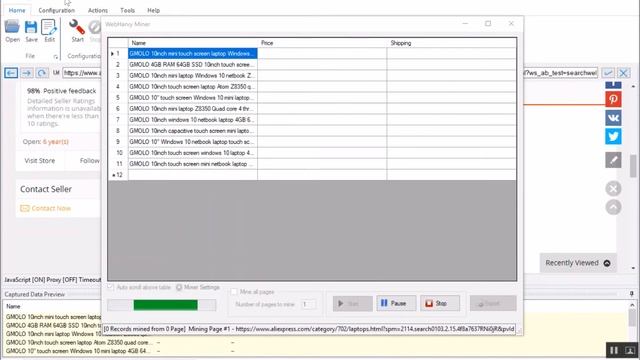
Task: Share on VK icon
Action: 613,118
